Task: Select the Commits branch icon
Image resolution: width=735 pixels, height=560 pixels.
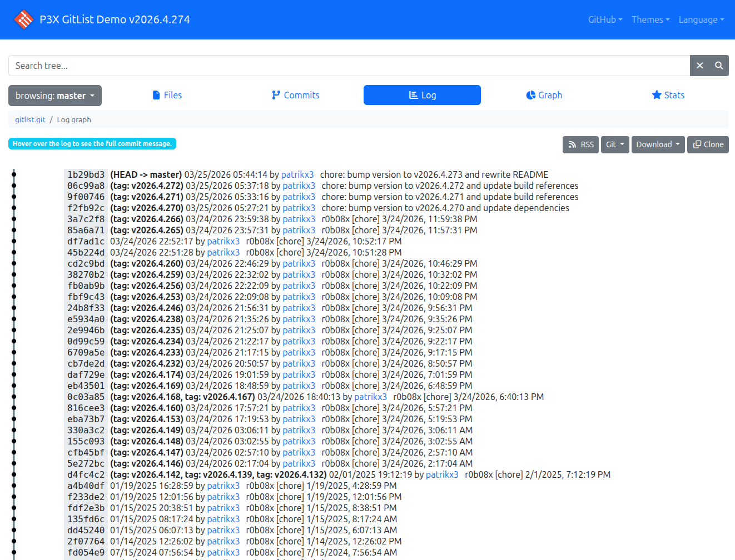Action: 276,95
